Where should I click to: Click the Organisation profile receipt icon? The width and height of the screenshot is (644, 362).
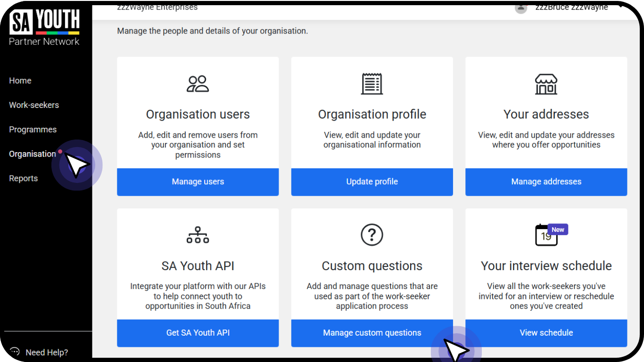(372, 83)
